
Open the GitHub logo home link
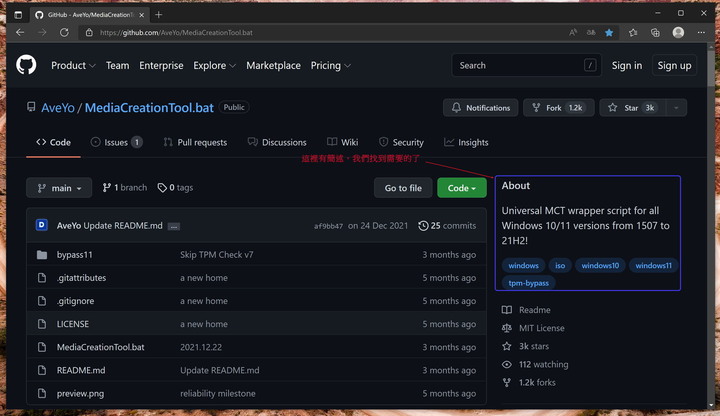point(26,65)
